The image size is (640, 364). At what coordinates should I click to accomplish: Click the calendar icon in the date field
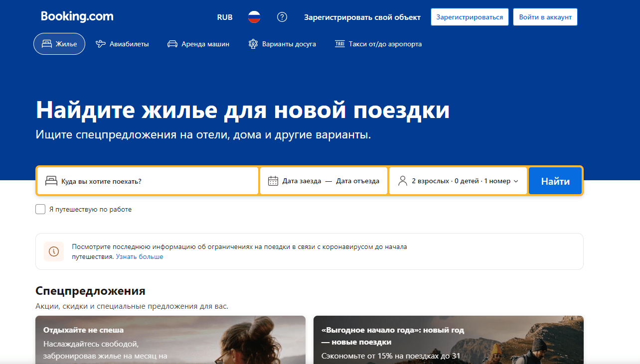(x=273, y=181)
